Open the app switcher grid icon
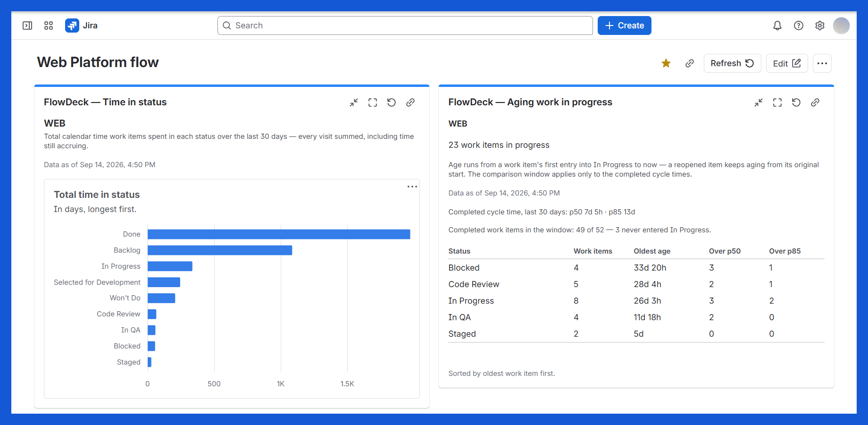 tap(49, 25)
